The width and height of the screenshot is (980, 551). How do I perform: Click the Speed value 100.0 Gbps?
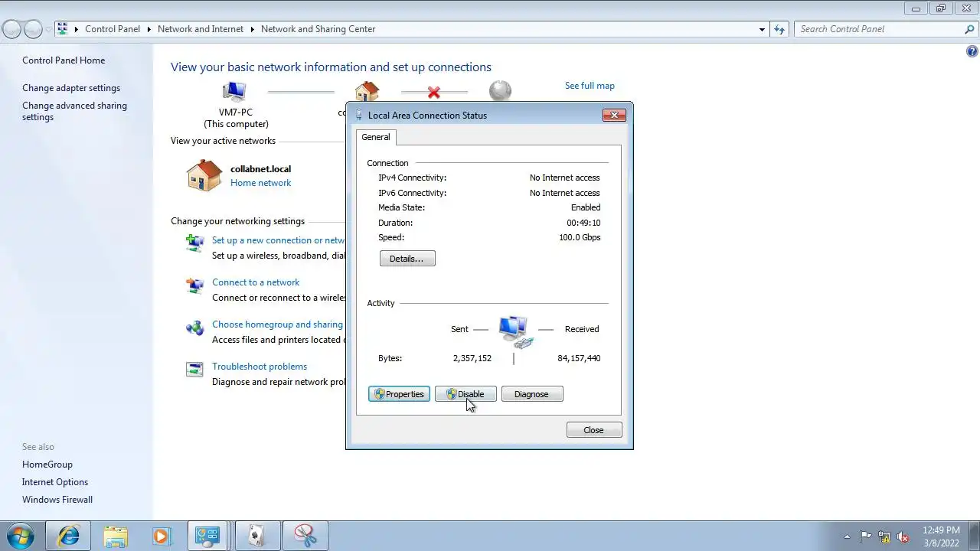coord(580,237)
